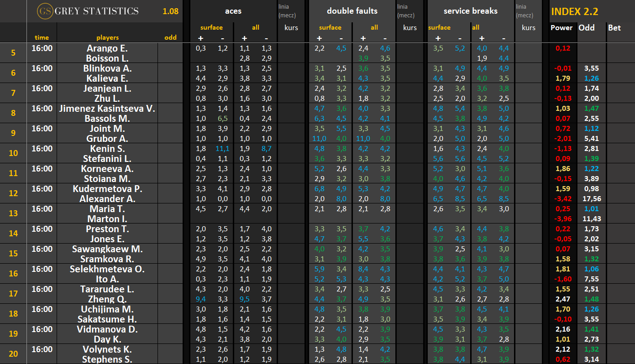The height and width of the screenshot is (364, 635).
Task: Click the players column header
Action: point(107,37)
